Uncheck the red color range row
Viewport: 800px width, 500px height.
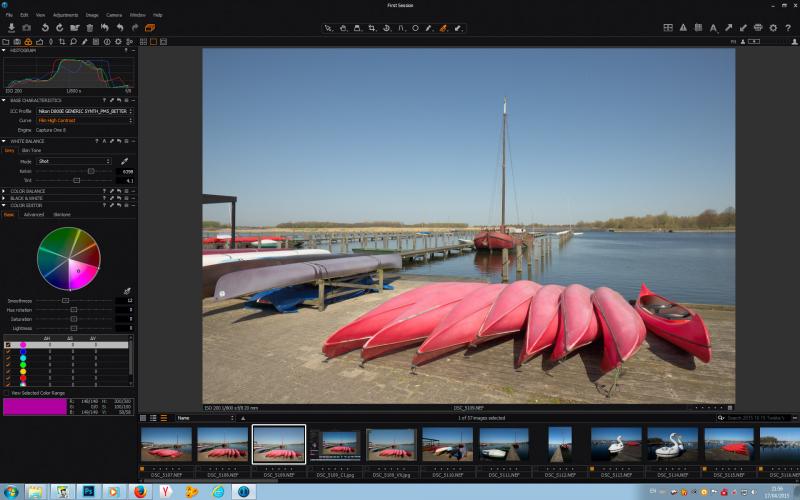click(8, 378)
